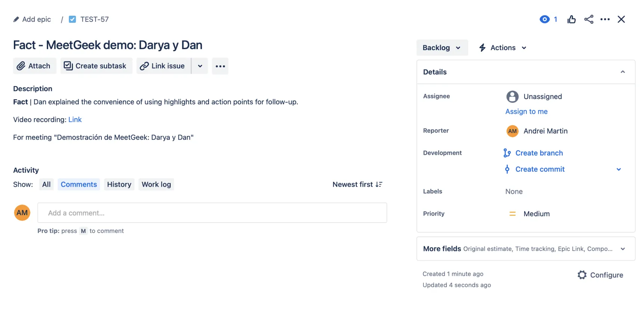644x315 pixels.
Task: Click the Unassigned assignee field
Action: click(x=534, y=97)
